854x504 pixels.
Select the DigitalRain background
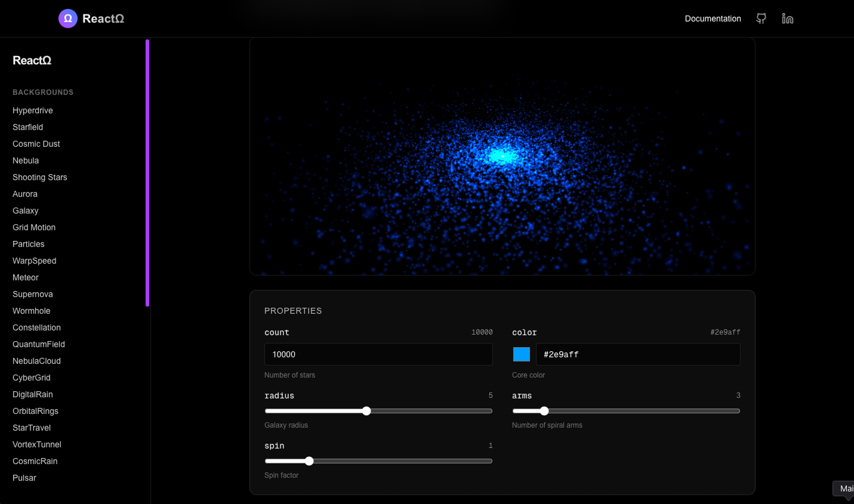(x=33, y=394)
